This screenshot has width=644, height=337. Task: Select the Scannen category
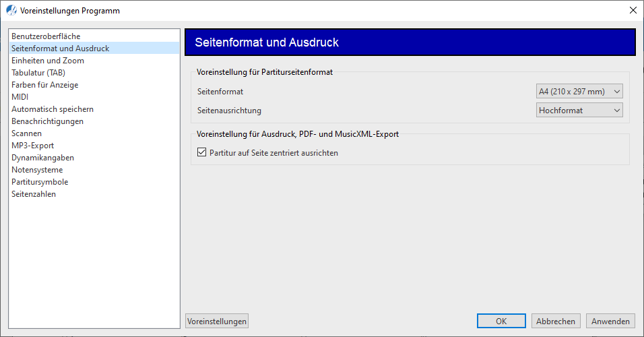click(x=26, y=133)
